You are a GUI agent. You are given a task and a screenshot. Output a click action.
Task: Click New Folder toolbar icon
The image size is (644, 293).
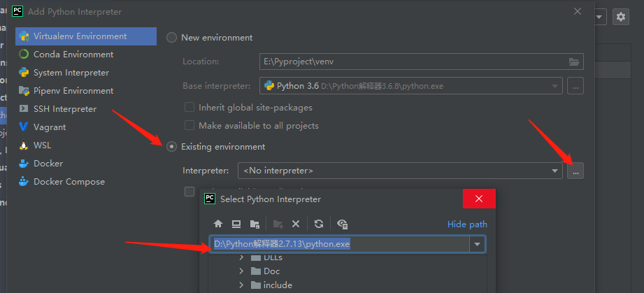278,224
